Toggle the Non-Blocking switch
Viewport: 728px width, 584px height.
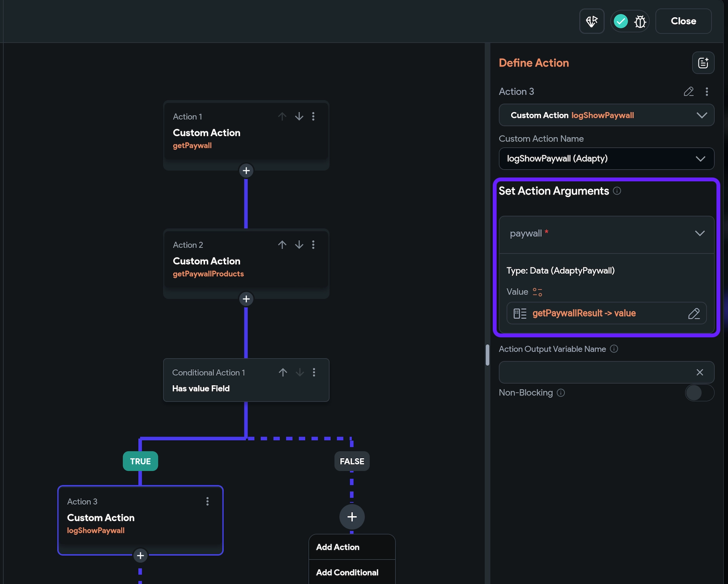click(699, 393)
